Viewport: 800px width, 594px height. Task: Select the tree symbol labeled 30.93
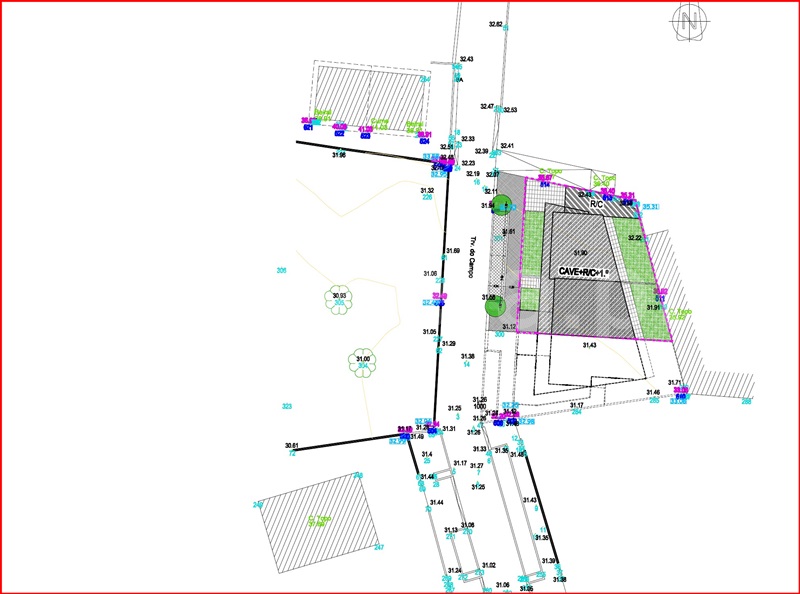(338, 300)
